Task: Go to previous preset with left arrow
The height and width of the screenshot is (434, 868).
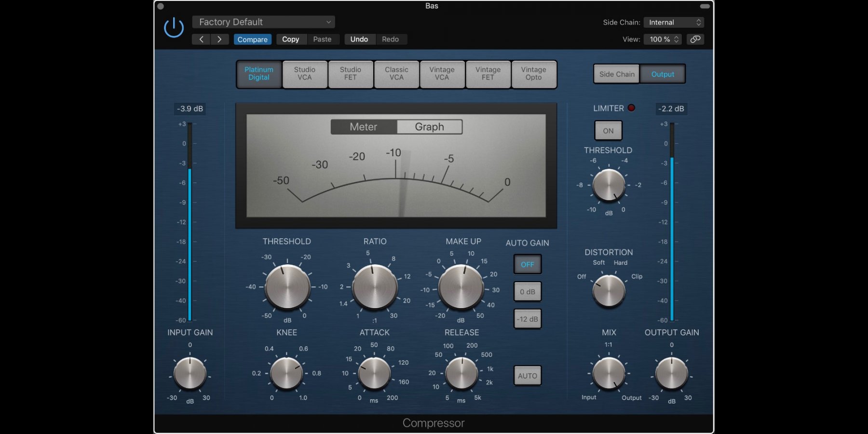Action: pyautogui.click(x=201, y=40)
